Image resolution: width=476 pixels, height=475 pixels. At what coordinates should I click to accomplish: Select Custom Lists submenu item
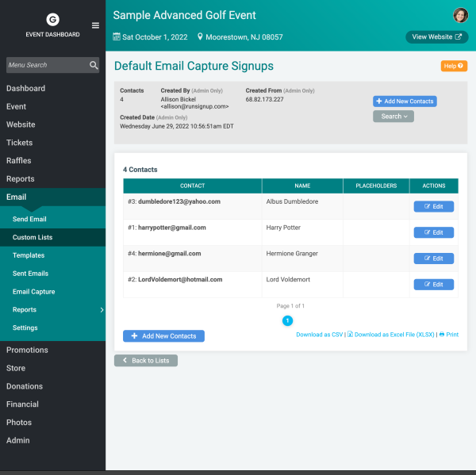pos(52,237)
